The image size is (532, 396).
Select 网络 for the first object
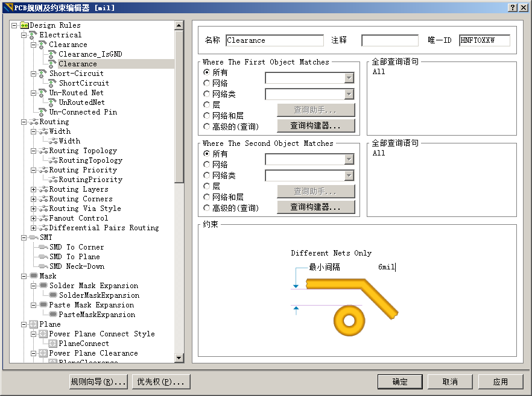[206, 83]
